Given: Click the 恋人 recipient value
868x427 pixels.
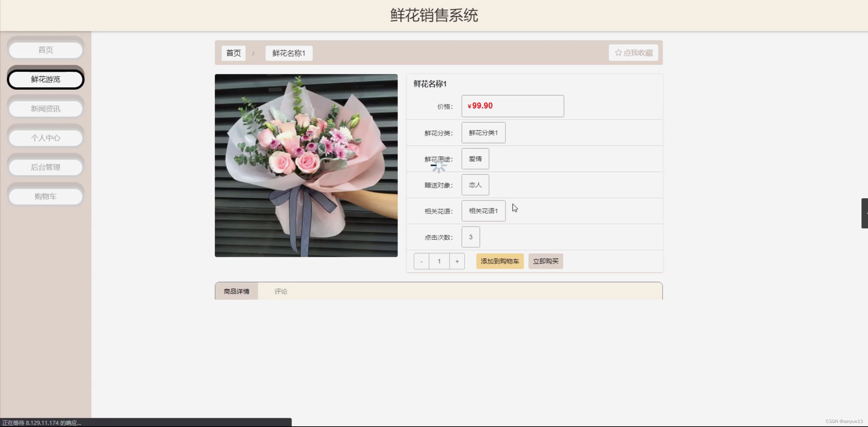Looking at the screenshot, I should (475, 185).
